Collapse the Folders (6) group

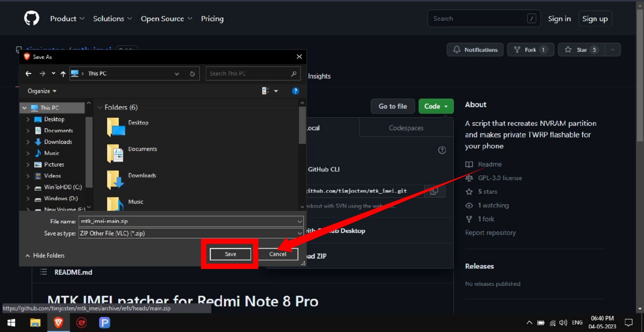point(100,107)
